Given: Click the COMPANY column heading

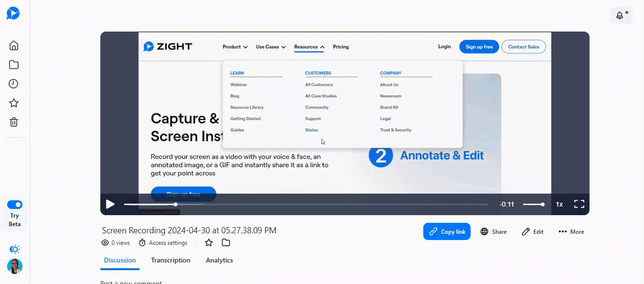Looking at the screenshot, I should [390, 73].
